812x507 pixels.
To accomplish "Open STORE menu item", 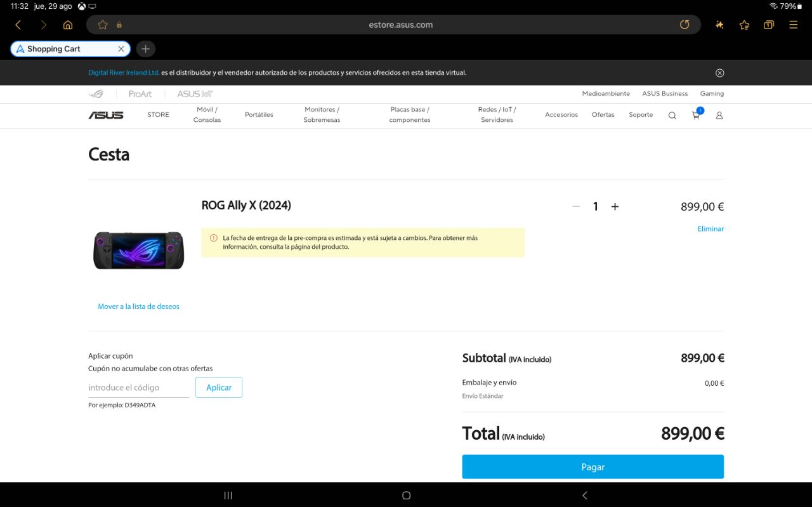I will pyautogui.click(x=158, y=115).
